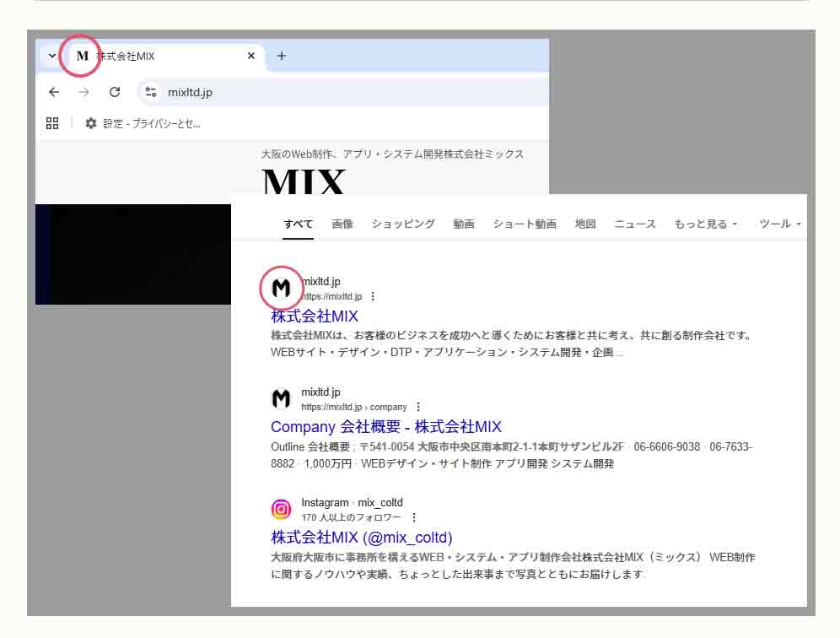The width and height of the screenshot is (840, 638).
Task: Open the apps grid in bookmarks bar
Action: tap(52, 123)
